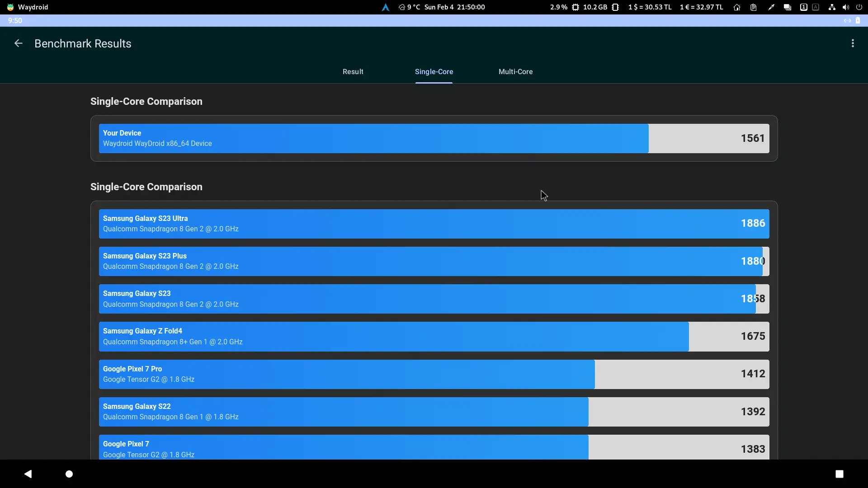Open the volume speaker tray icon

click(846, 7)
